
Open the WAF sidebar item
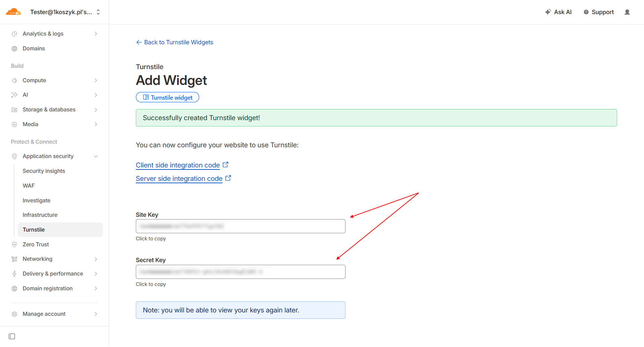[29, 186]
